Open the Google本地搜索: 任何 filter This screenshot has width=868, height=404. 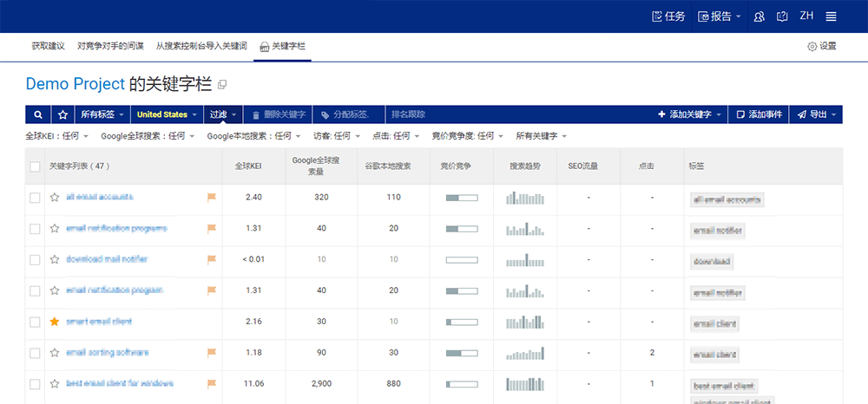click(x=253, y=135)
